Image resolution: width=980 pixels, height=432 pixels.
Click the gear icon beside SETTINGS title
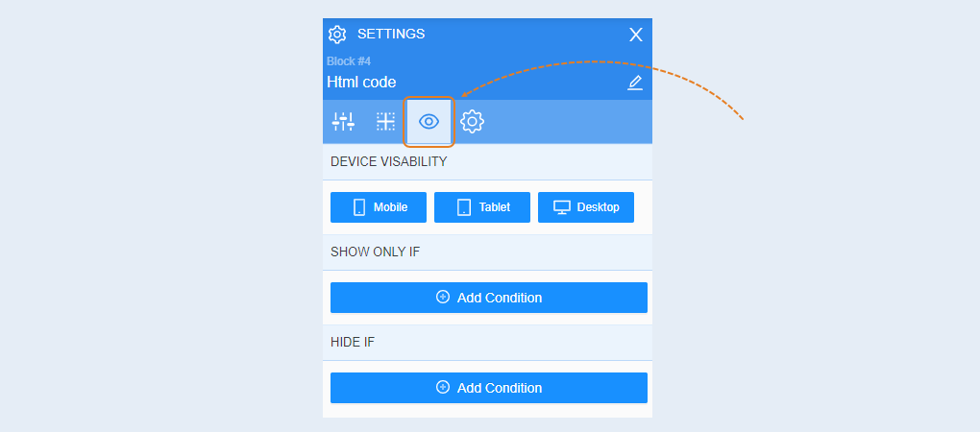coord(337,35)
